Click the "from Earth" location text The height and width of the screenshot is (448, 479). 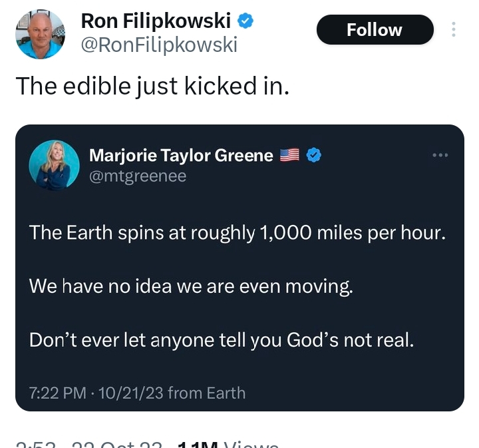click(206, 393)
